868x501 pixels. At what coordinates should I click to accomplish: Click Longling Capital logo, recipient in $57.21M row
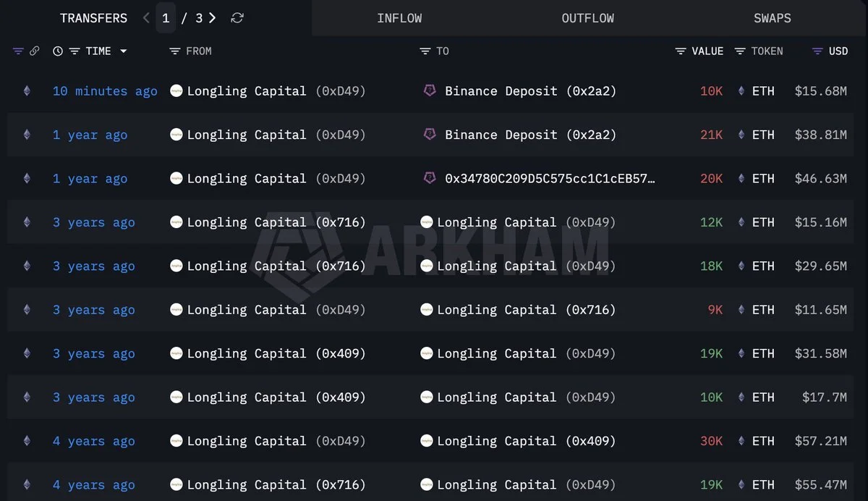click(x=426, y=442)
